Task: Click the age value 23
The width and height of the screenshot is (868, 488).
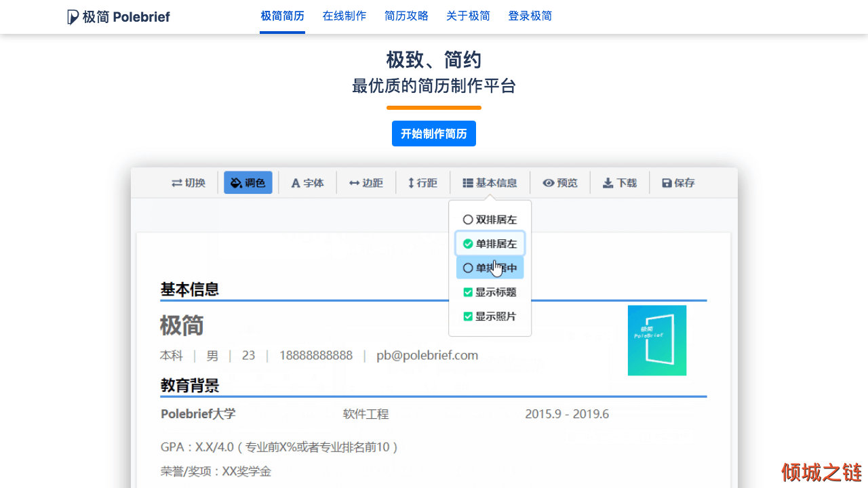Action: point(249,355)
